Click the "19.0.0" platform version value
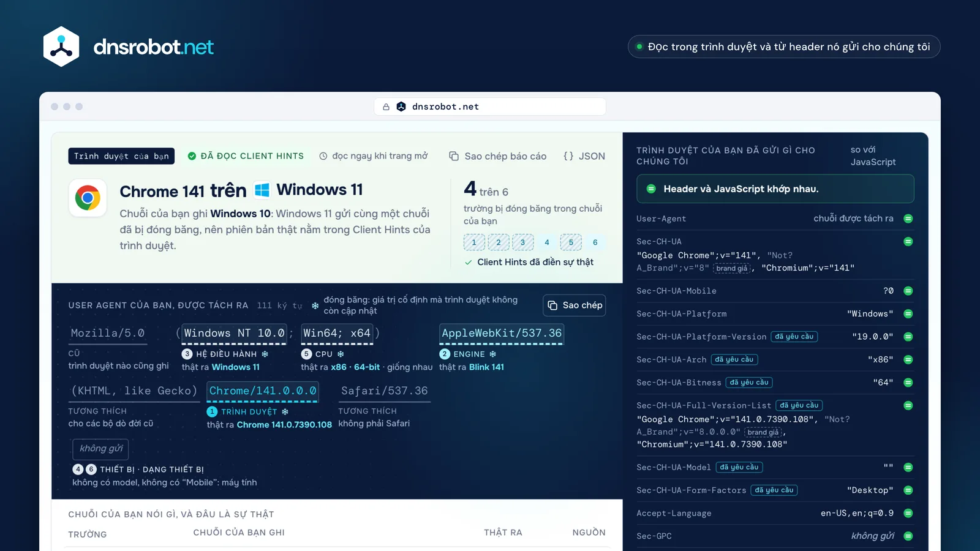The width and height of the screenshot is (980, 551). [873, 337]
